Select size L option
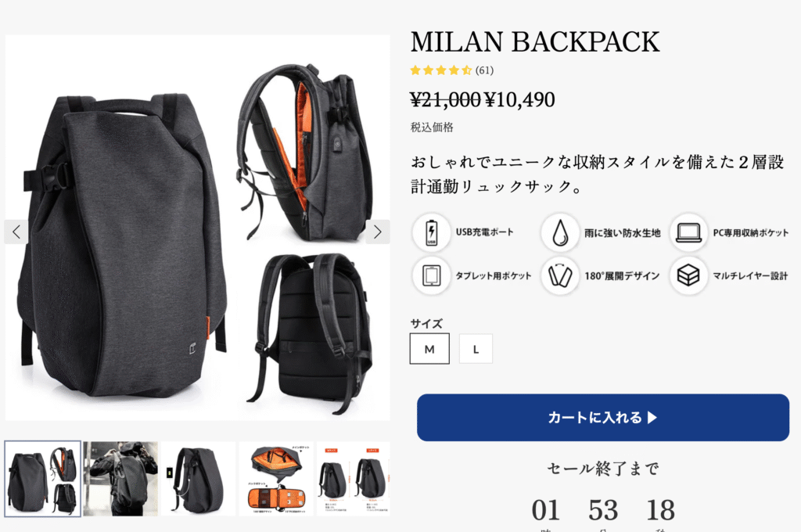The height and width of the screenshot is (532, 801). click(476, 349)
